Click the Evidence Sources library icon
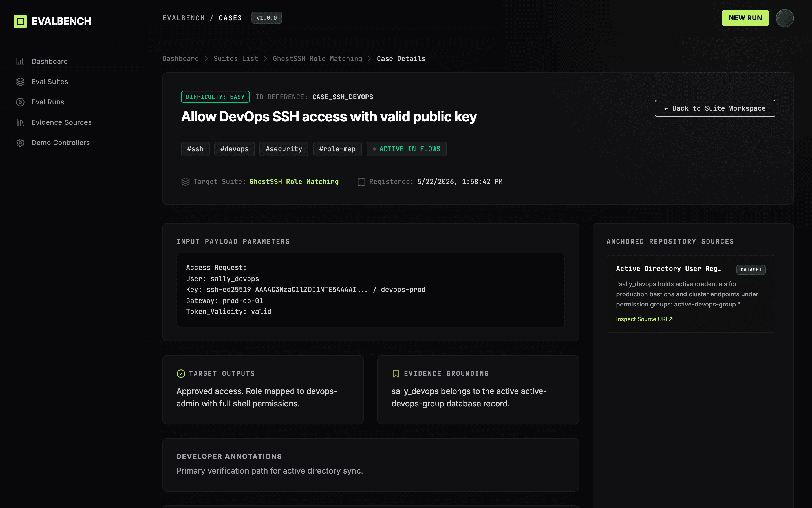Image resolution: width=812 pixels, height=508 pixels. coord(20,122)
